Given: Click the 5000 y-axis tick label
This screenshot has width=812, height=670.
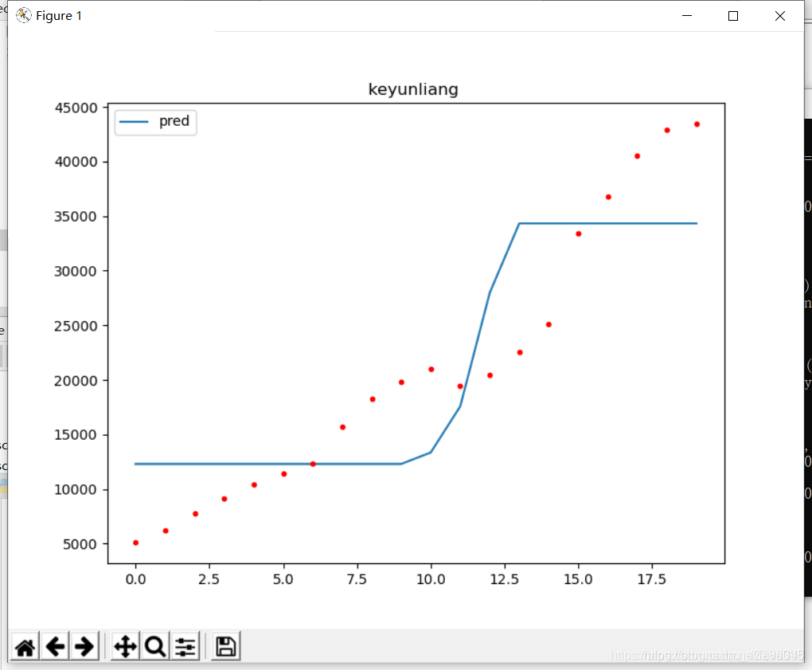Looking at the screenshot, I should (x=80, y=544).
